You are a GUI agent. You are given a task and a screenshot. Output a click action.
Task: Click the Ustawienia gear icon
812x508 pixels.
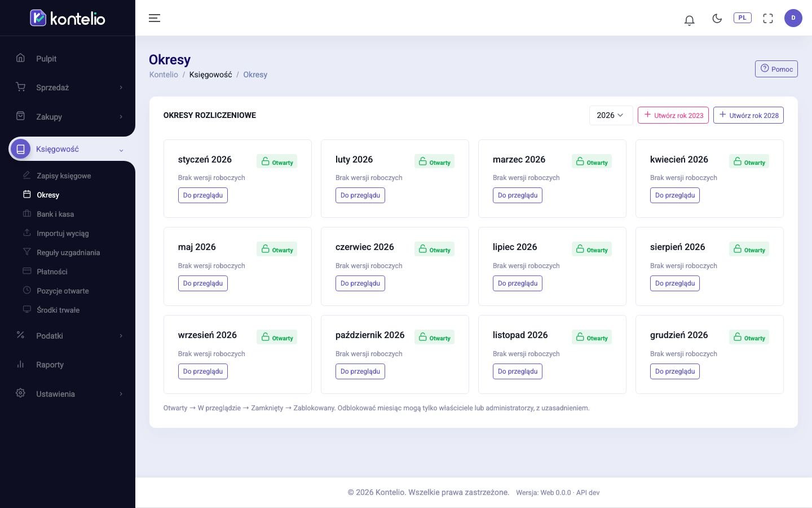tap(21, 393)
